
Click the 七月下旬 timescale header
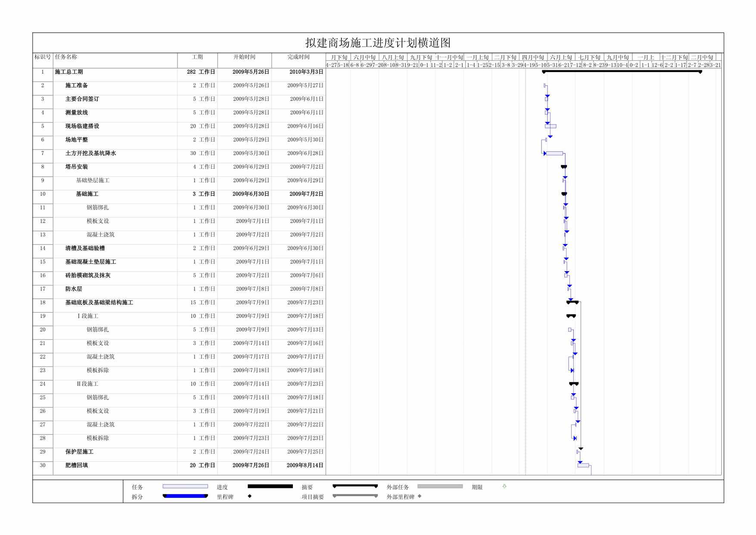(x=589, y=57)
